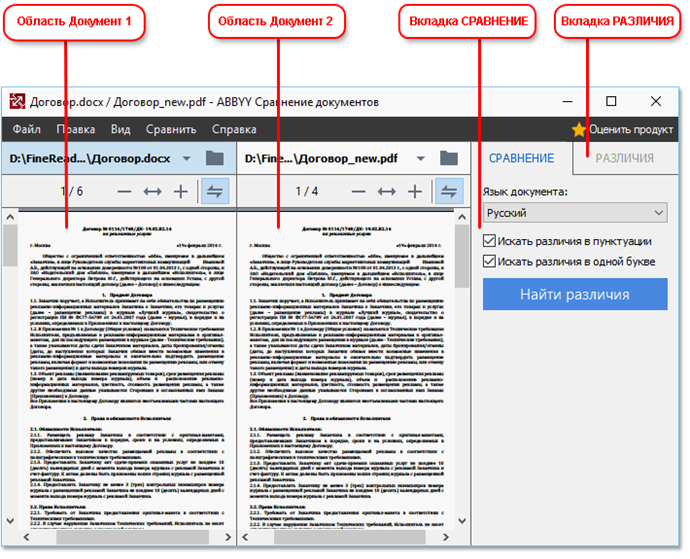Viewport: 690px width, 559px height.
Task: Click left arrow of Document 1 horizontal scrollbar
Action: 26,537
